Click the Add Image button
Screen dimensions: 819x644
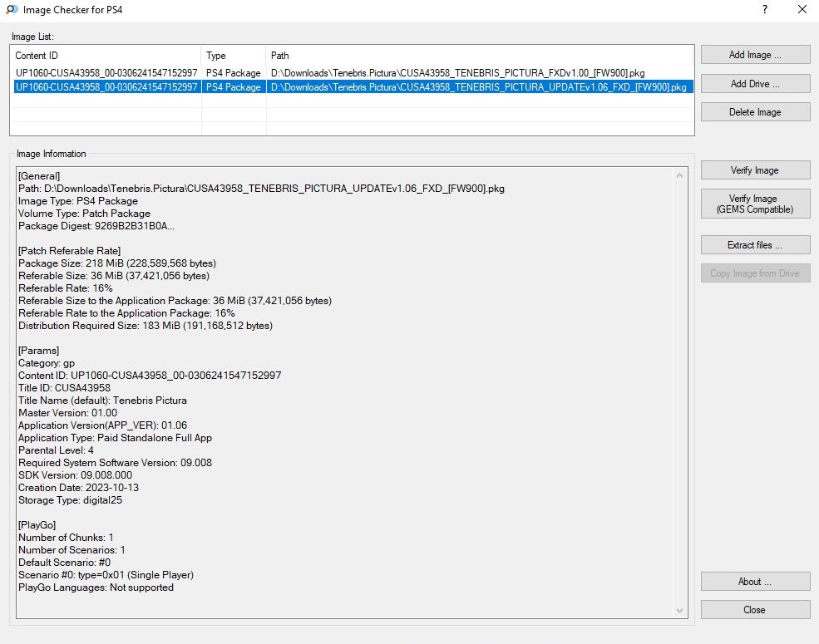[755, 55]
